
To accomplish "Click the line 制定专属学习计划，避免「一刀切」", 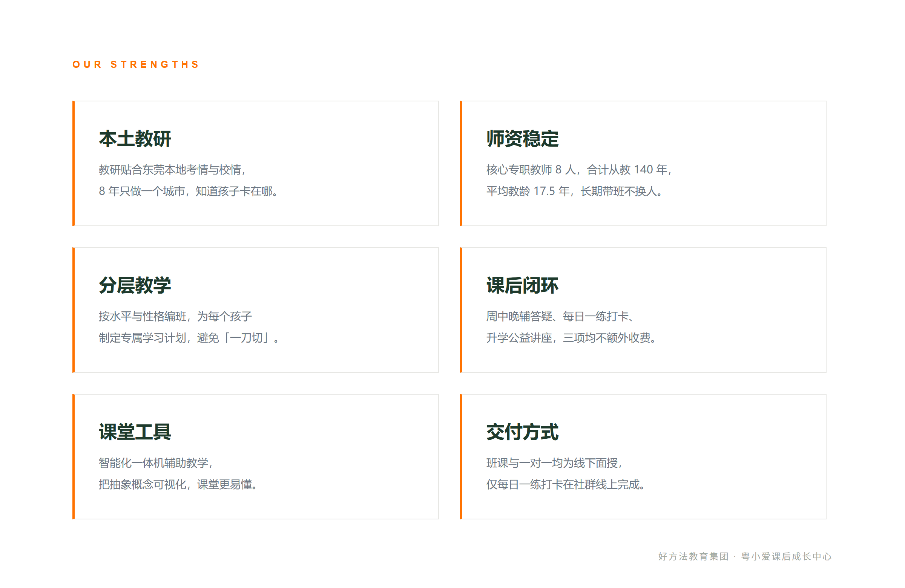I will point(189,338).
